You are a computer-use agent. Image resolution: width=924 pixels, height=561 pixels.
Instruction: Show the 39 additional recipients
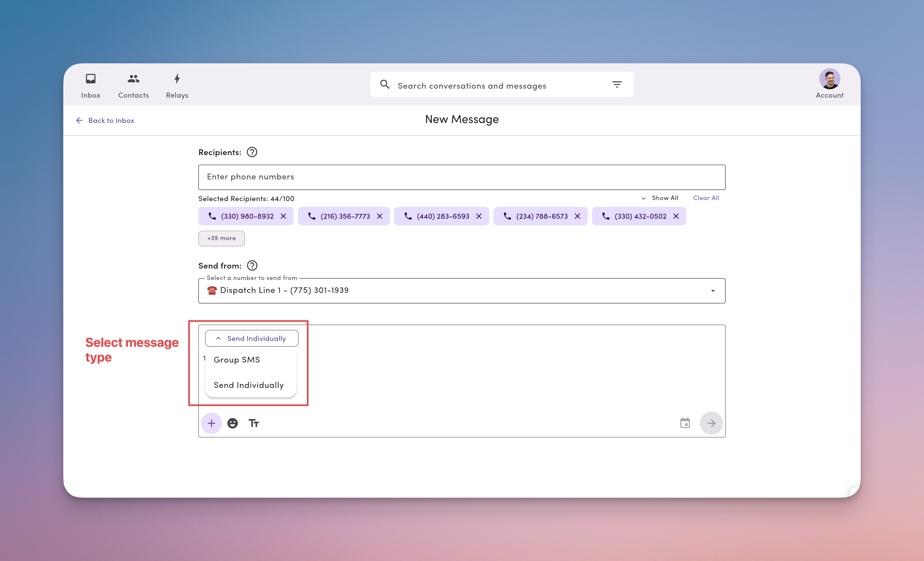(221, 238)
